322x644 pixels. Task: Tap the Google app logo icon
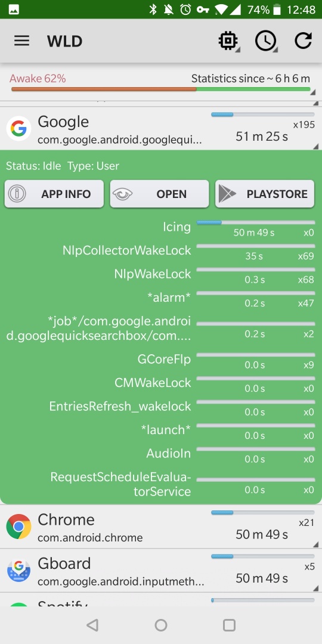18,129
